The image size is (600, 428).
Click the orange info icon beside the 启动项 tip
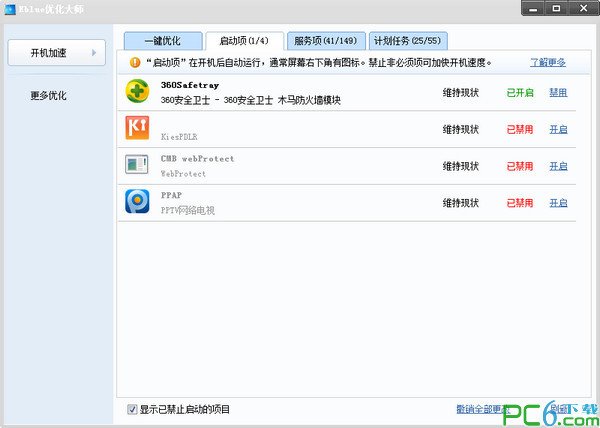pyautogui.click(x=135, y=62)
